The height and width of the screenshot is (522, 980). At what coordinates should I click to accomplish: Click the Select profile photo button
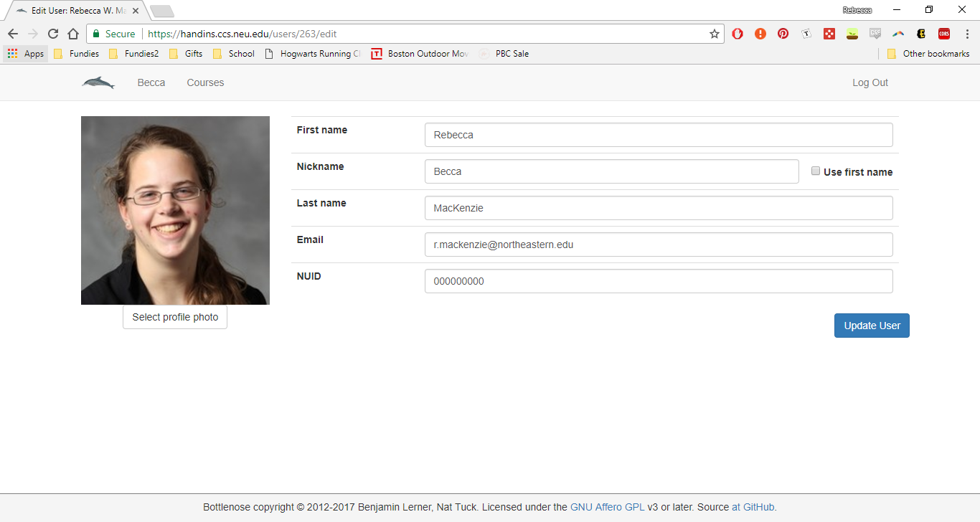click(x=175, y=317)
